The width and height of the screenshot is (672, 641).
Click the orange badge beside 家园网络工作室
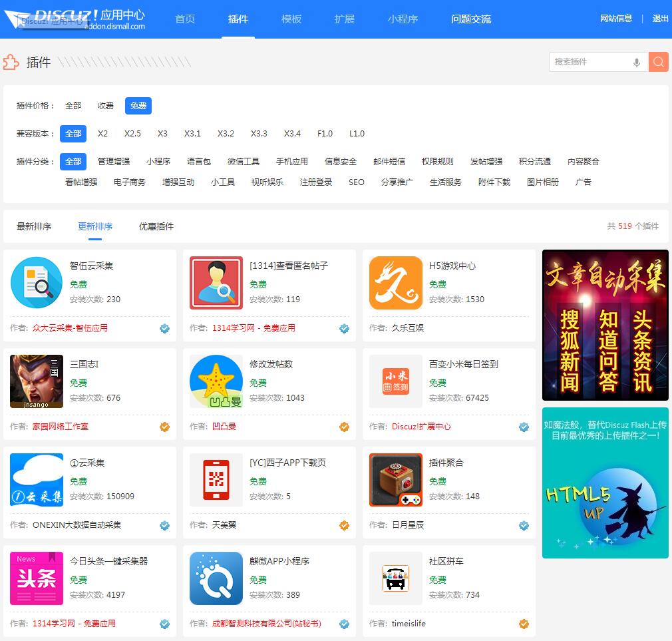tap(164, 427)
